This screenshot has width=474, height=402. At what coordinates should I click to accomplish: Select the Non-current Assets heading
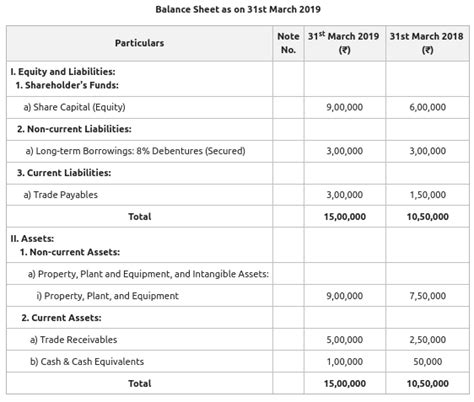coord(70,252)
